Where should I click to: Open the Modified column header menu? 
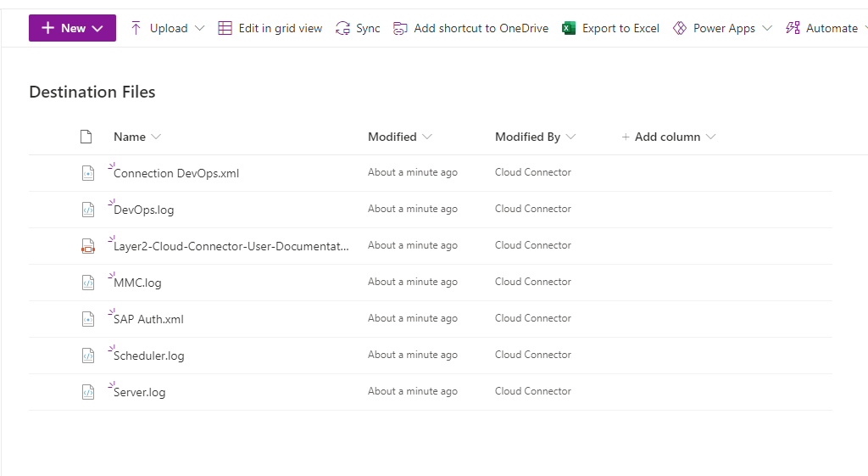(399, 137)
